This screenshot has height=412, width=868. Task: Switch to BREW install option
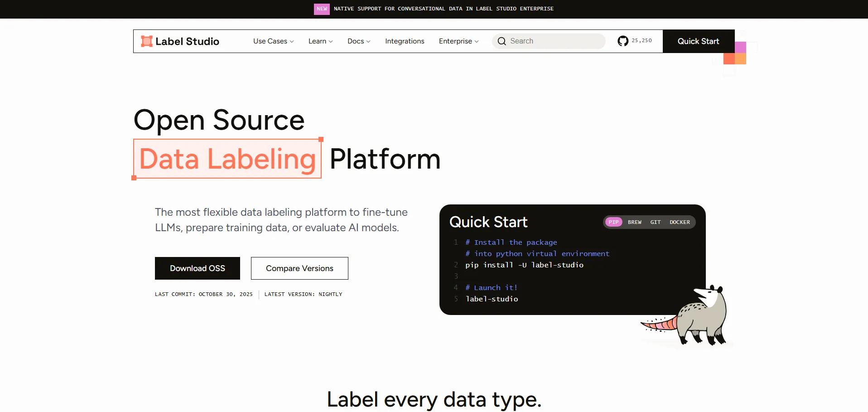(634, 222)
